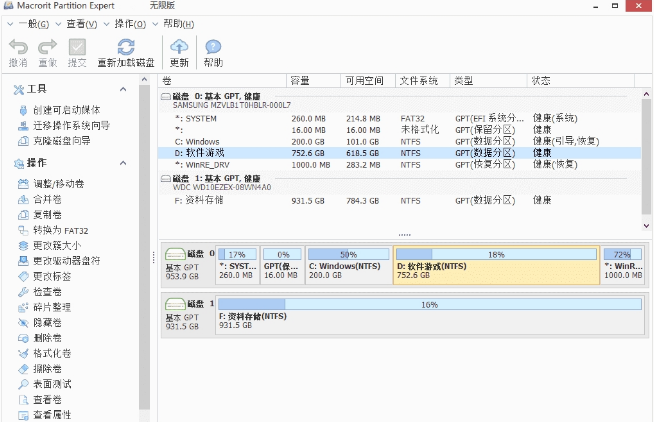Click the 磁盘 0 header in volume list
This screenshot has width=654, height=422.
click(400, 100)
